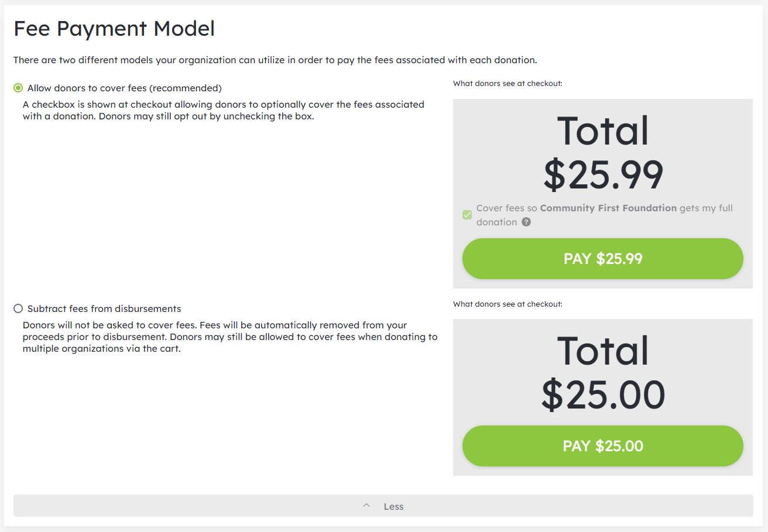Image resolution: width=768 pixels, height=532 pixels.
Task: Click the intro sentence about two different models
Action: tap(275, 60)
